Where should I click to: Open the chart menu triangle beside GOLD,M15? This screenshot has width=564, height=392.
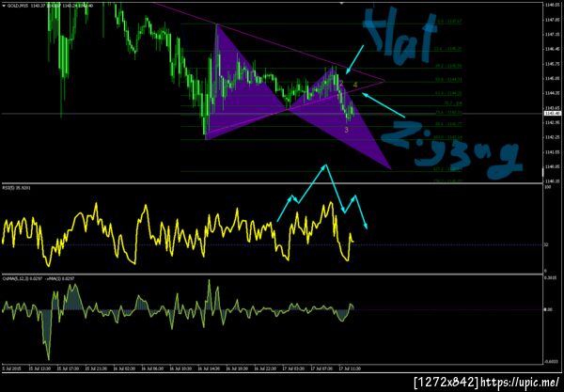[x=4, y=6]
